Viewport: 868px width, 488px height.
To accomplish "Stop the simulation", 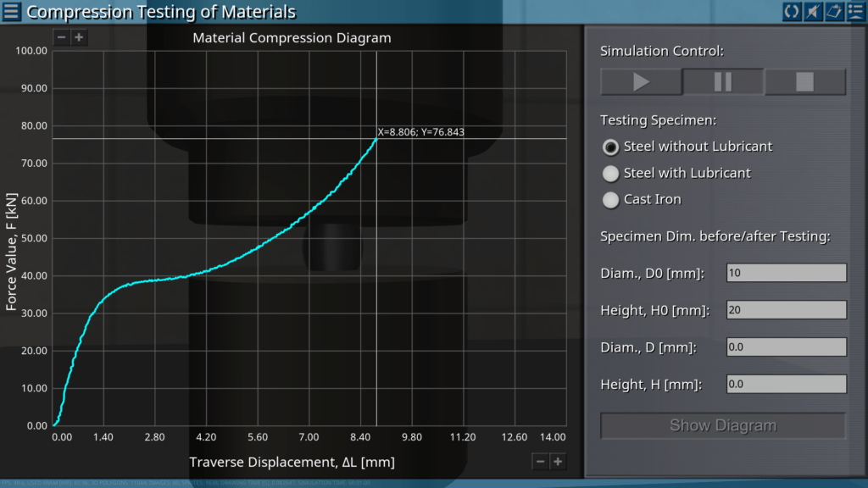I will (x=804, y=82).
